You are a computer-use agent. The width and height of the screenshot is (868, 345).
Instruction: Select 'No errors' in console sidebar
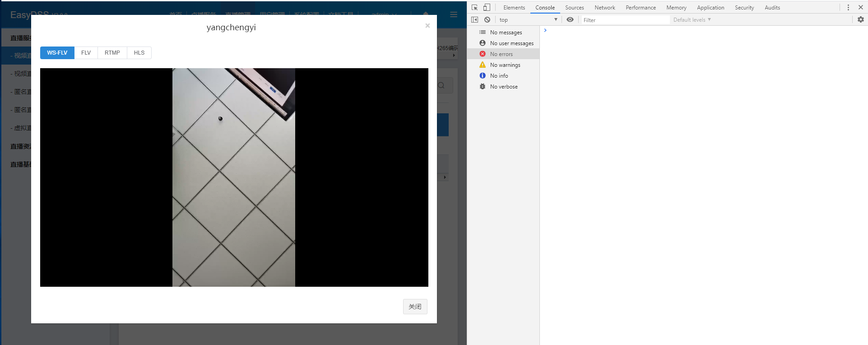click(504, 54)
